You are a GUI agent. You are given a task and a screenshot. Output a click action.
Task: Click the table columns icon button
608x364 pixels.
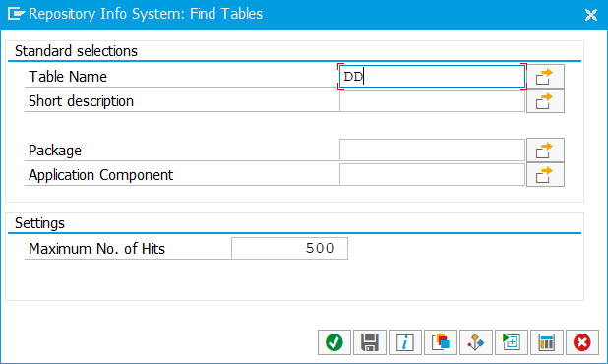(547, 342)
